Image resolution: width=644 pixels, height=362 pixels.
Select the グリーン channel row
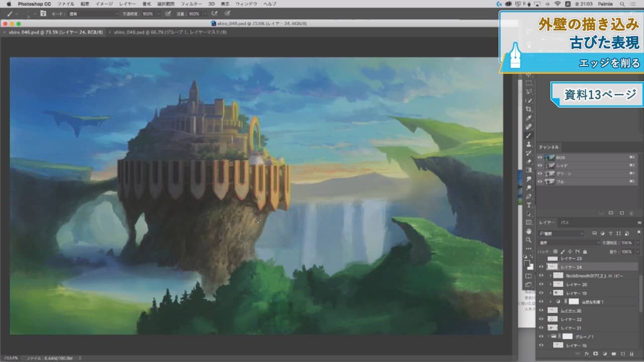point(587,173)
